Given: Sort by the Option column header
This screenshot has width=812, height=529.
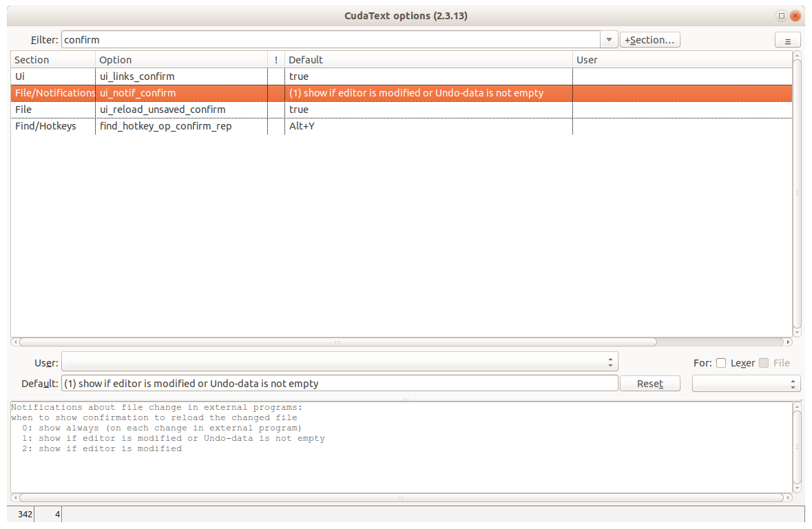Looking at the screenshot, I should pyautogui.click(x=181, y=60).
